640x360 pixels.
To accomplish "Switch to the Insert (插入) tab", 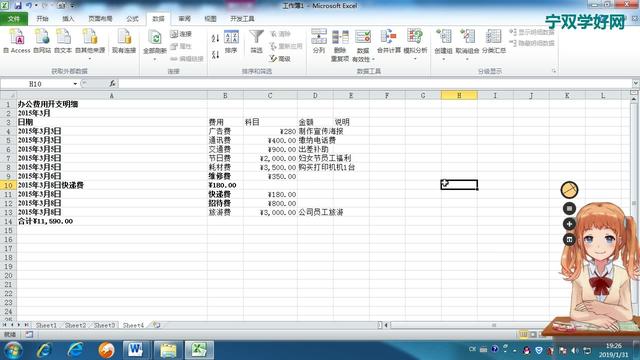I will pyautogui.click(x=68, y=19).
